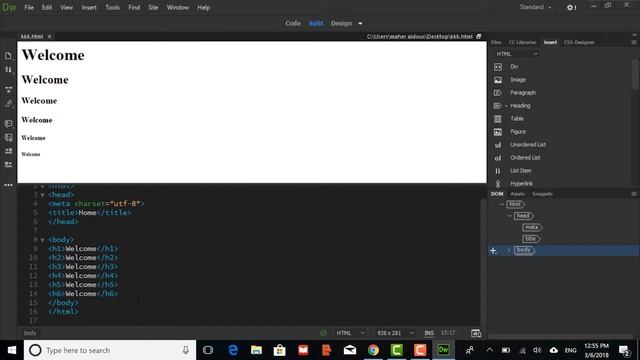Image resolution: width=640 pixels, height=360 pixels.
Task: Open the Edit menu
Action: tap(47, 7)
